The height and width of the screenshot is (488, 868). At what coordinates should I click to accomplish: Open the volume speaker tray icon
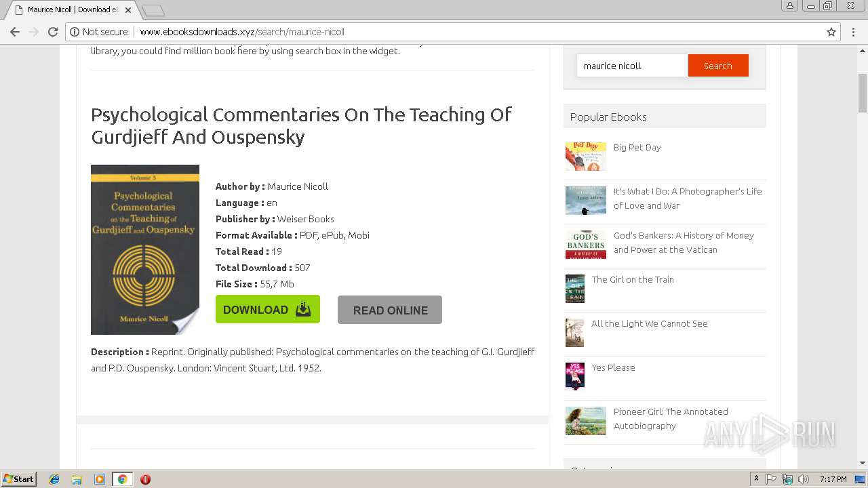click(803, 479)
